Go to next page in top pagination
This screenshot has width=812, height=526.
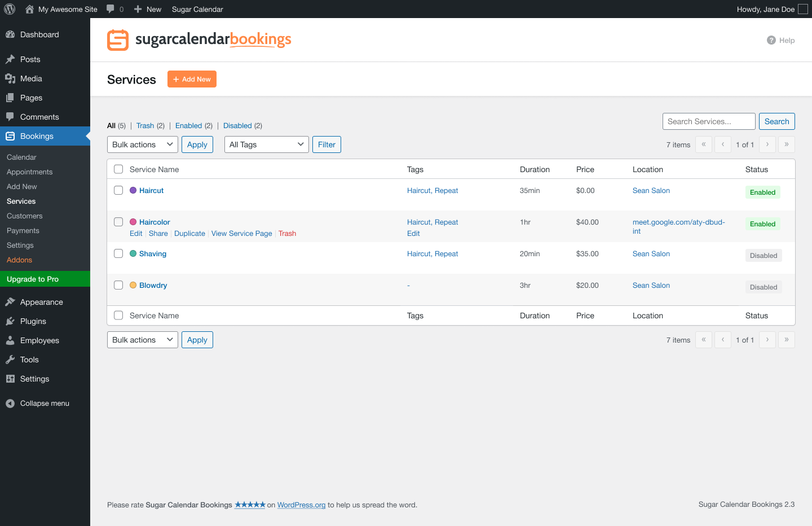(x=767, y=144)
